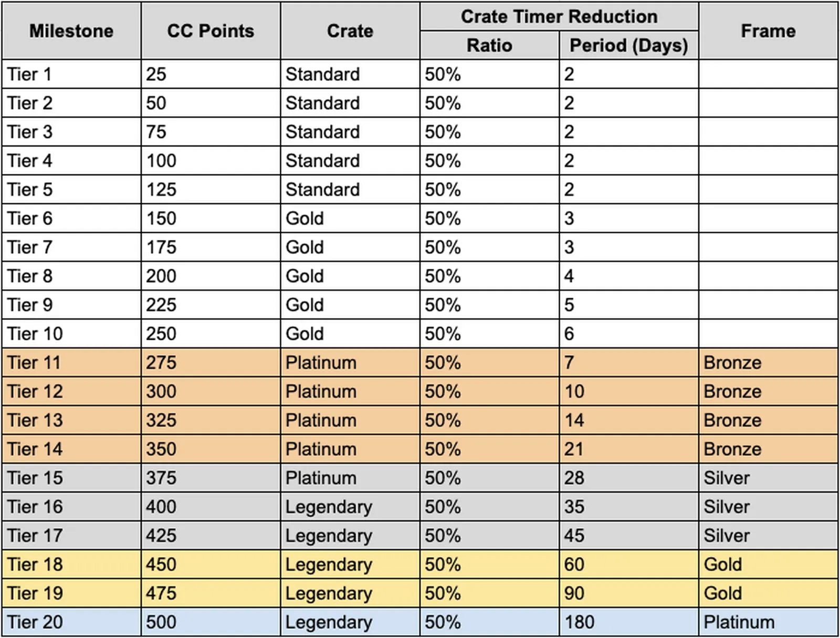Click the 90 days period cell

628,593
